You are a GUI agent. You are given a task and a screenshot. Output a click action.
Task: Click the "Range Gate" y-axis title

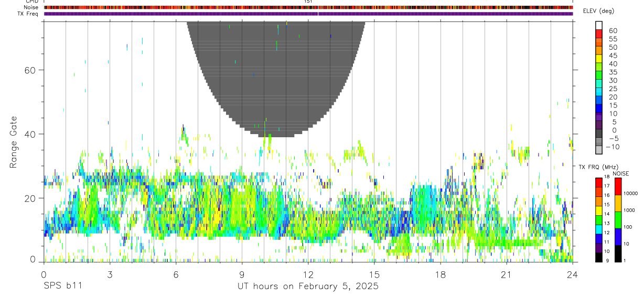(14, 141)
